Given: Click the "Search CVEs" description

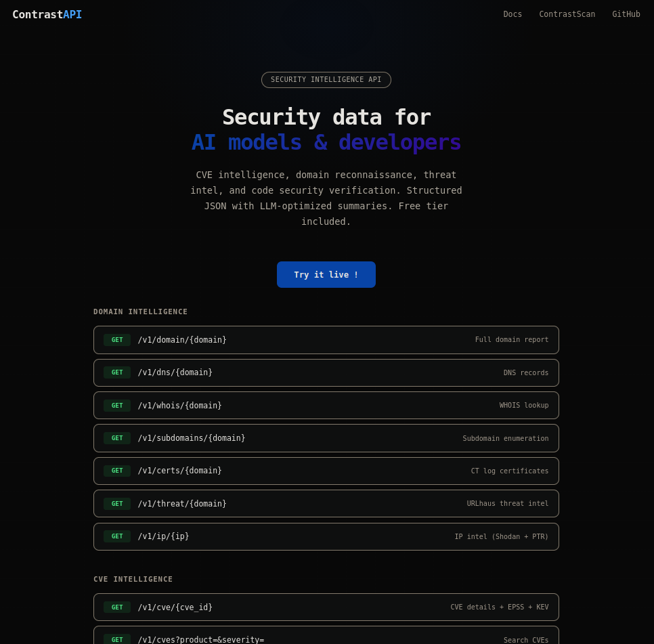Looking at the screenshot, I should tap(525, 640).
